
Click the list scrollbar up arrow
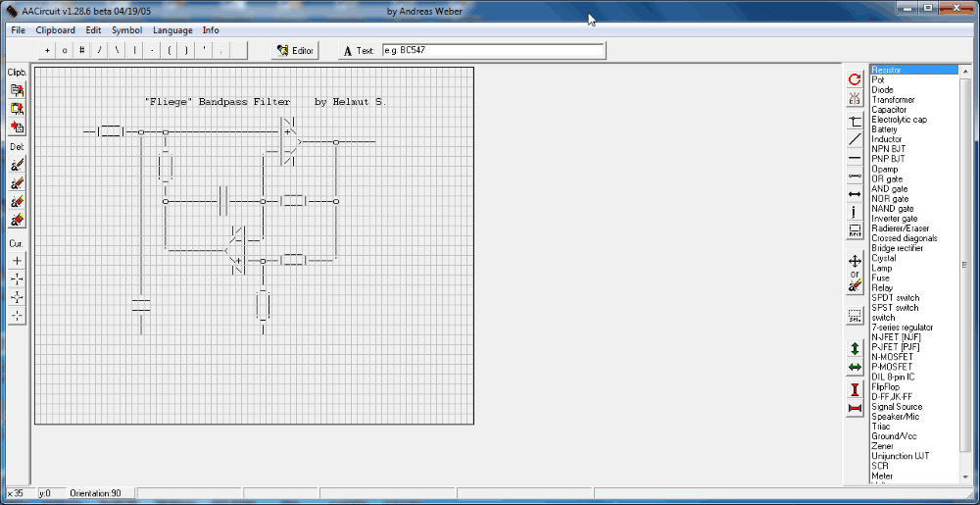tap(963, 70)
